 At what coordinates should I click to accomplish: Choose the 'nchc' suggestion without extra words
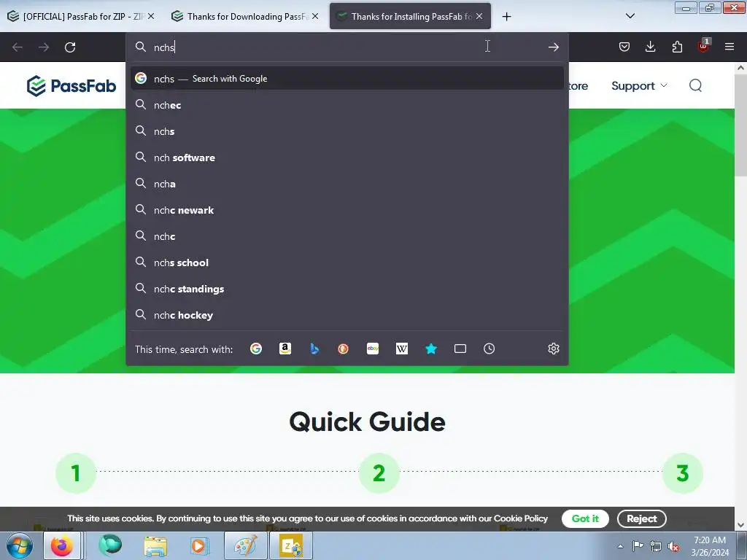pos(347,237)
